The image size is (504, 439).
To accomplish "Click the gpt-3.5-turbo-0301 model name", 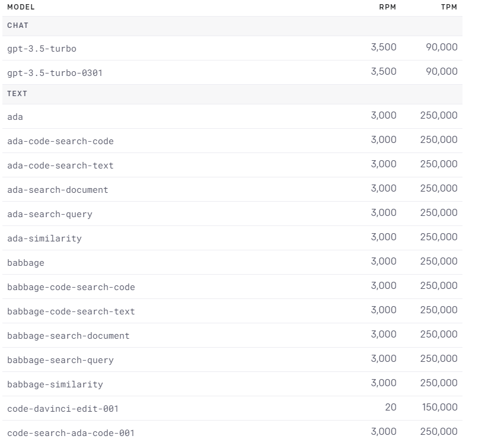I will tap(55, 73).
